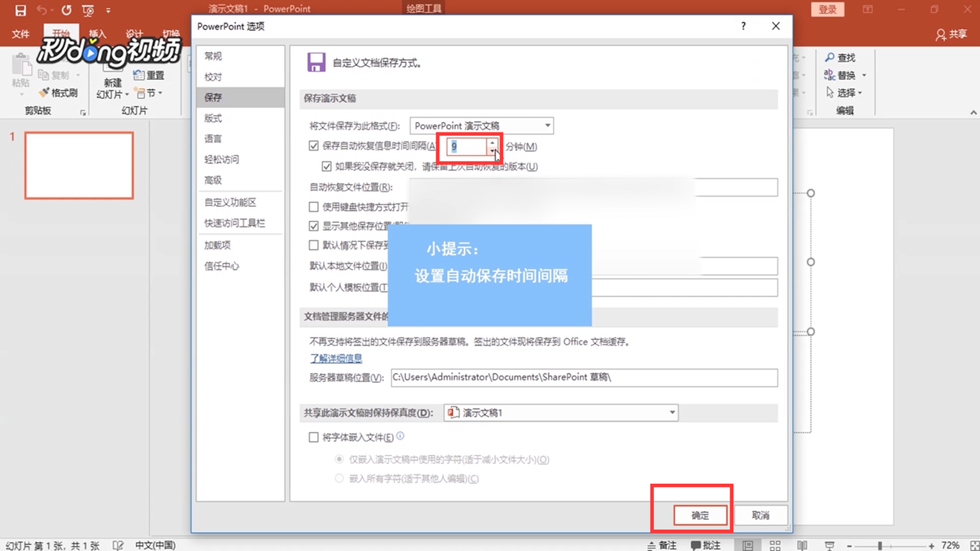Open the File (文件) tab

point(21,34)
